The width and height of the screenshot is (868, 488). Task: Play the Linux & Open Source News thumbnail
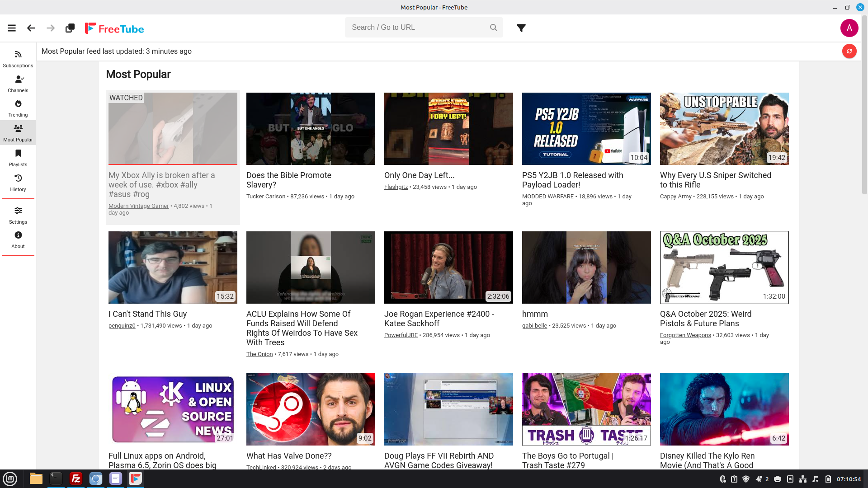[173, 409]
